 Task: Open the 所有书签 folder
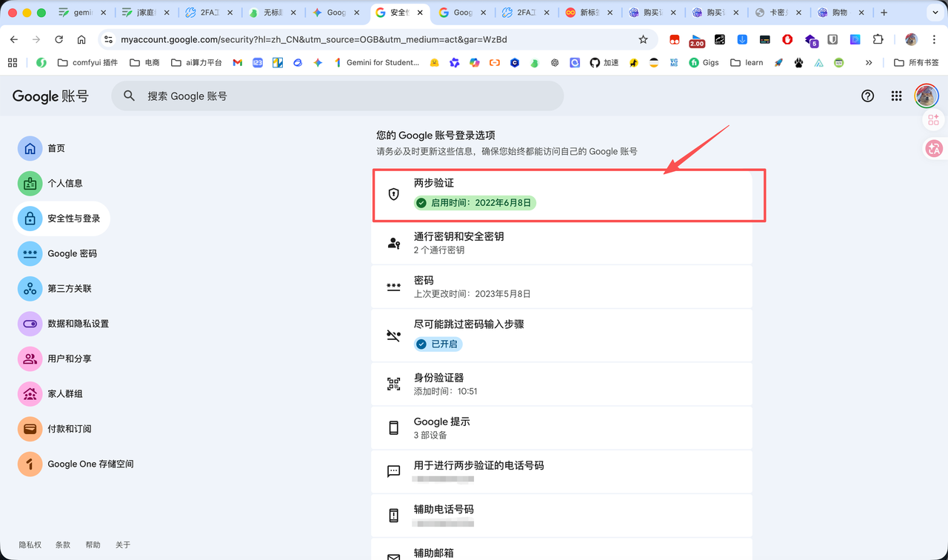916,63
